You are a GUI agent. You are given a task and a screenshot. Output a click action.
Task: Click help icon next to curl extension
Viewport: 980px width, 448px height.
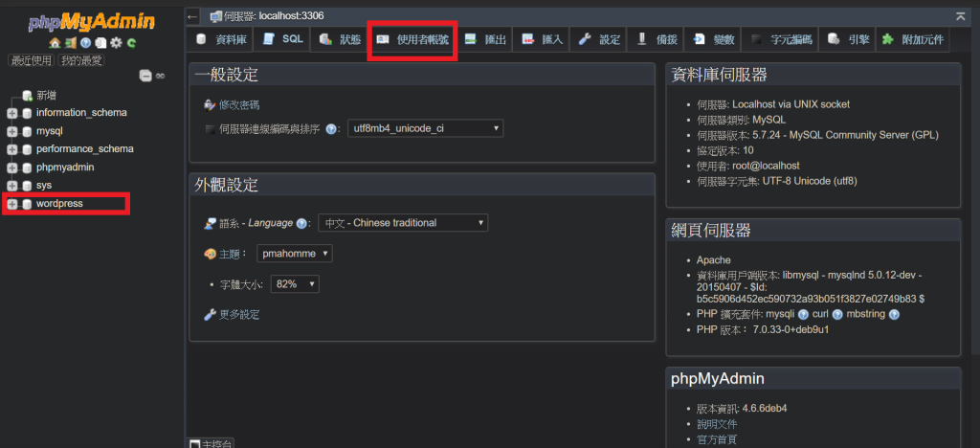[837, 314]
